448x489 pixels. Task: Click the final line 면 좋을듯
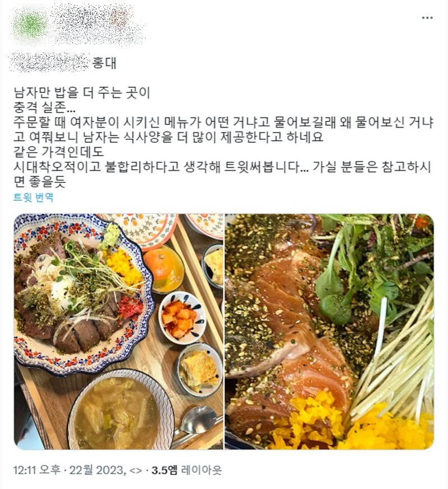coord(40,181)
